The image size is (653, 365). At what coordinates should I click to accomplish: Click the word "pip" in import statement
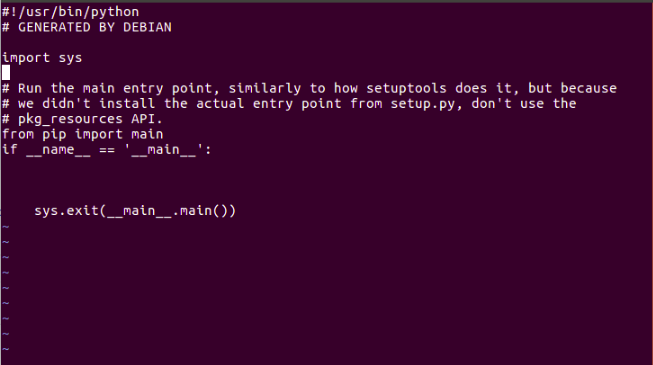pyautogui.click(x=54, y=135)
